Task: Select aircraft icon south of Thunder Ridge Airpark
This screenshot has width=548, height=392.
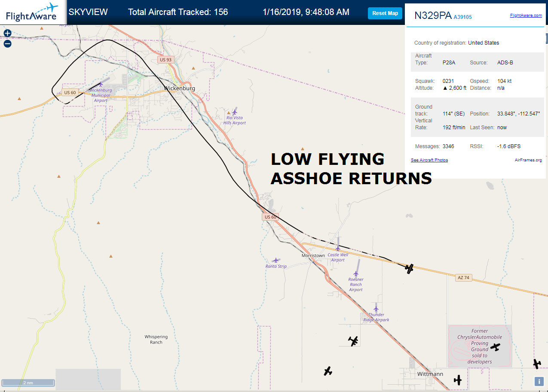Action: click(x=353, y=341)
